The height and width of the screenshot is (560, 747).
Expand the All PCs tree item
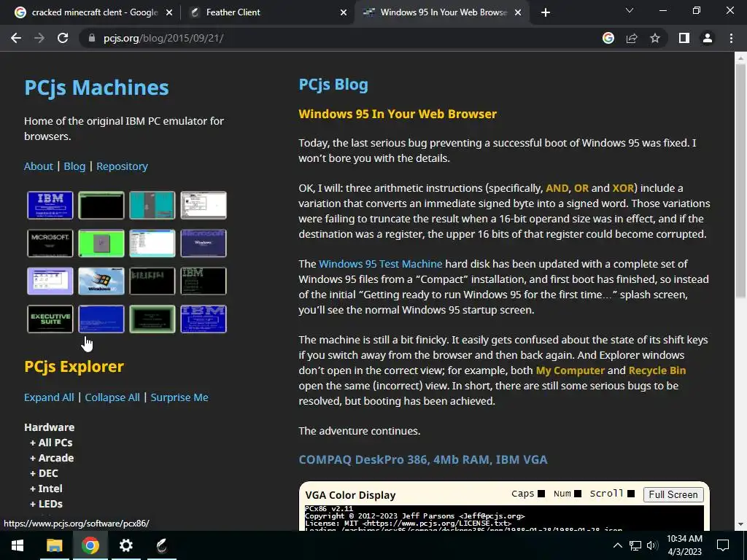pos(51,443)
